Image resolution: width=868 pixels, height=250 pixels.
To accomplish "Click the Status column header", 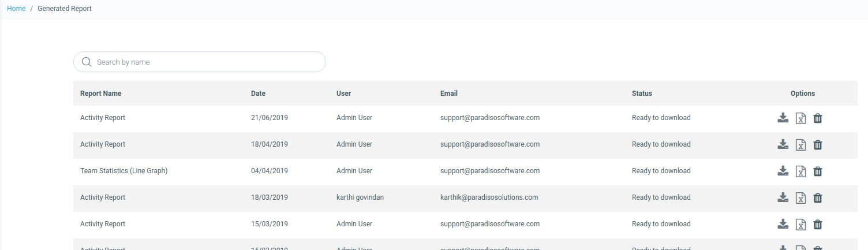I will (642, 94).
